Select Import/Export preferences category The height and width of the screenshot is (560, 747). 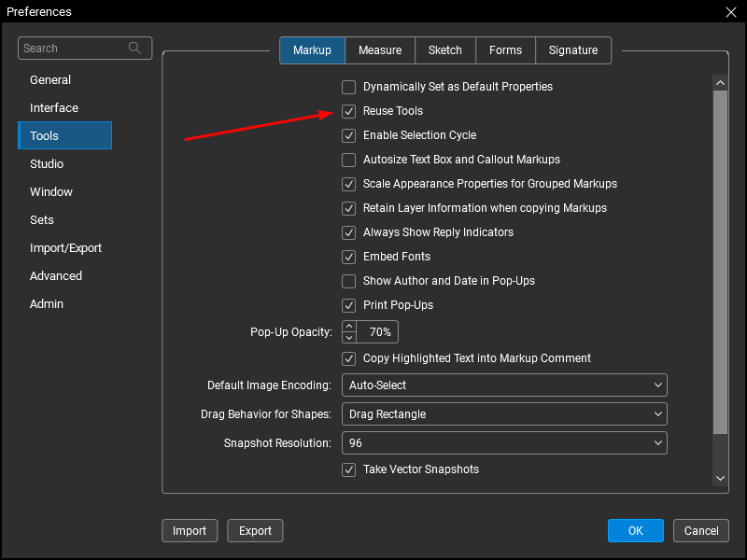pyautogui.click(x=65, y=248)
